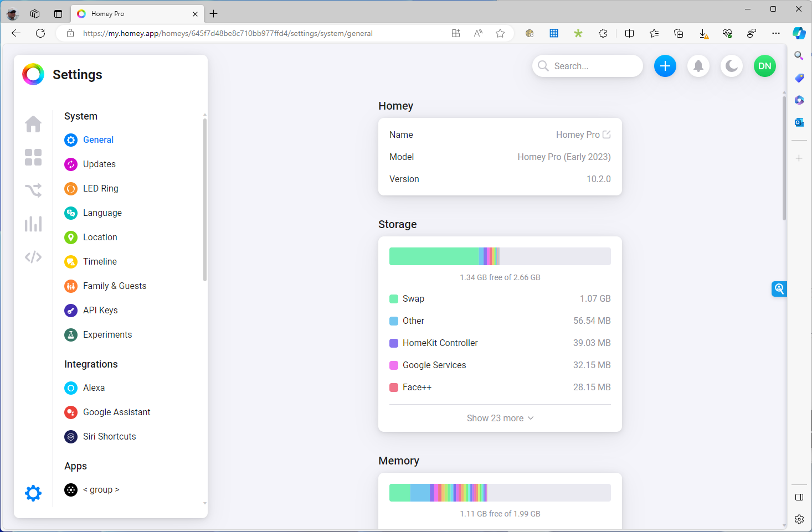Screen dimensions: 812x532
Task: Open the Copilot sidebar icon
Action: coord(799,33)
